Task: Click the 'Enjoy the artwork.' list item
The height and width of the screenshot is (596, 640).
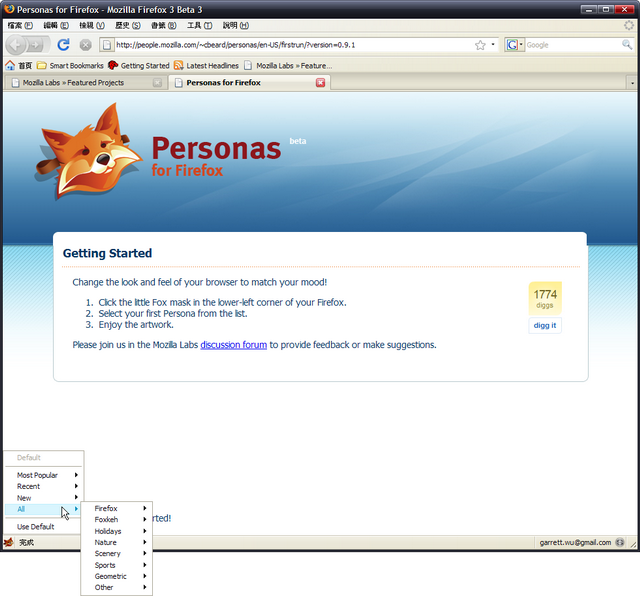Action: pyautogui.click(x=136, y=325)
